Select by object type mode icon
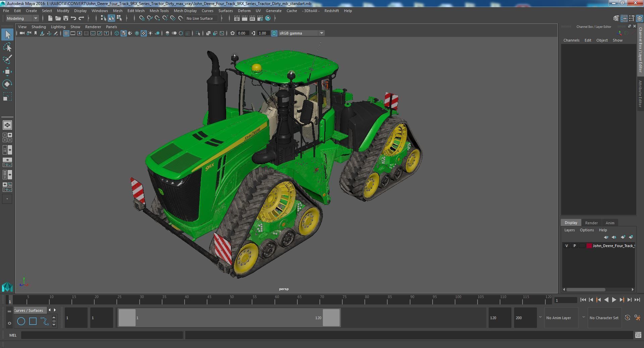The width and height of the screenshot is (644, 348). click(x=111, y=18)
